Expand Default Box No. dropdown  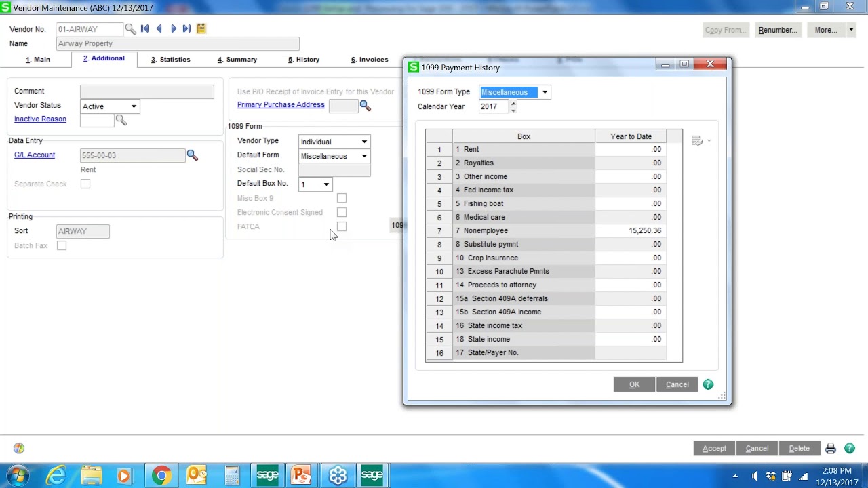coord(326,184)
